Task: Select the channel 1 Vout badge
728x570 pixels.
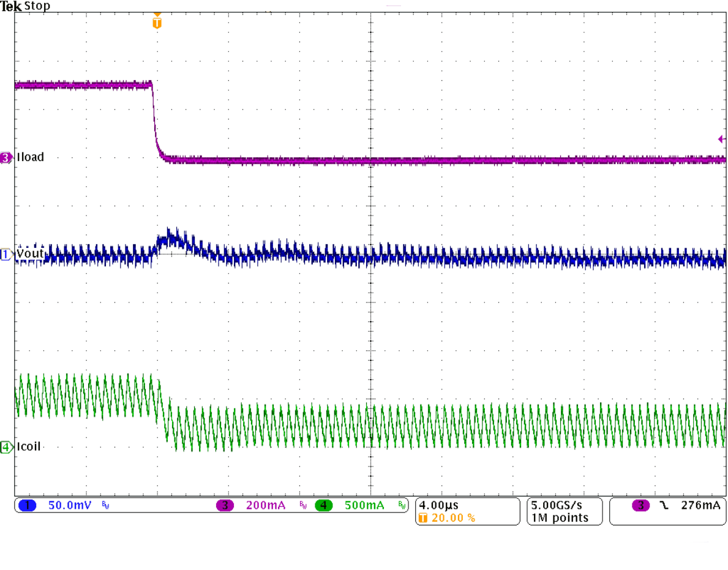Action: [6, 253]
